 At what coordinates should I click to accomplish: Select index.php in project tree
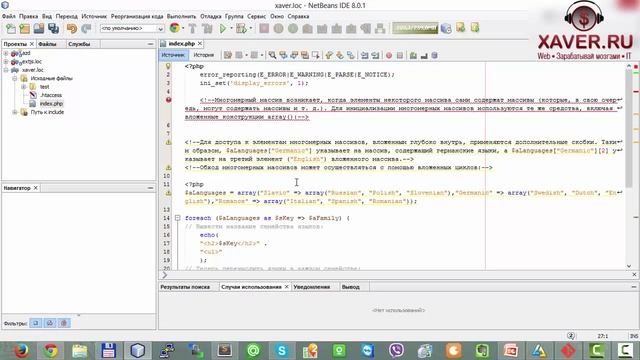point(51,104)
